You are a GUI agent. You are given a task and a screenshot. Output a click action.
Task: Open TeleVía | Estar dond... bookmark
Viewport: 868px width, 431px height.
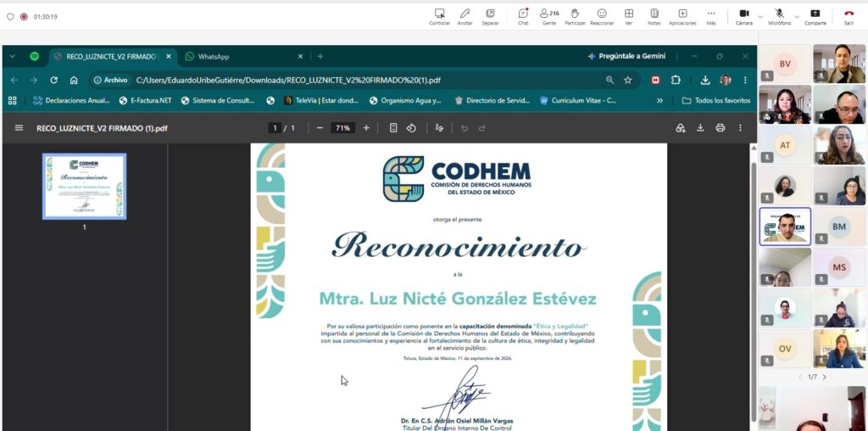(321, 100)
